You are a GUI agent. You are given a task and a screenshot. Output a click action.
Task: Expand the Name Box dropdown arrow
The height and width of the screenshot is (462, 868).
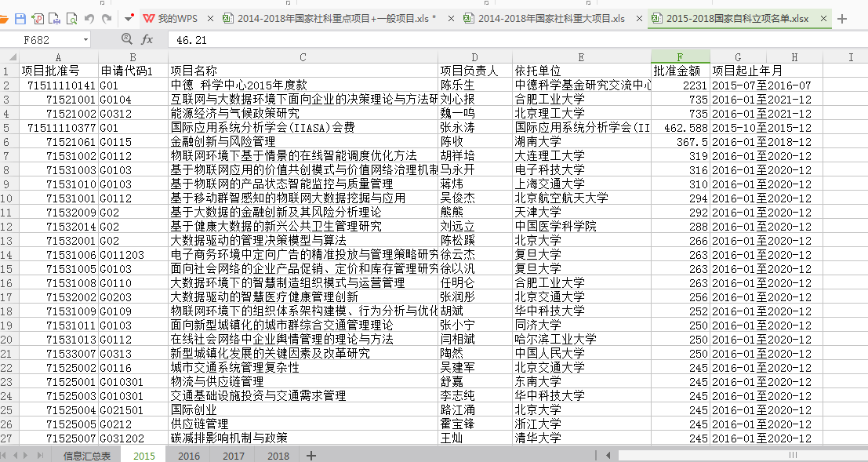pyautogui.click(x=85, y=40)
